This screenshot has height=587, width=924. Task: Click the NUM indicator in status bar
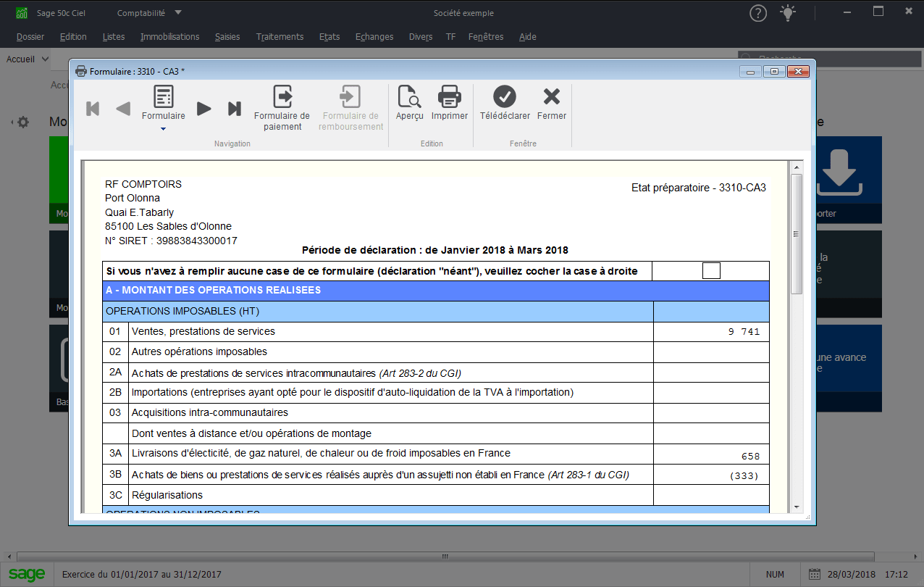tap(775, 575)
